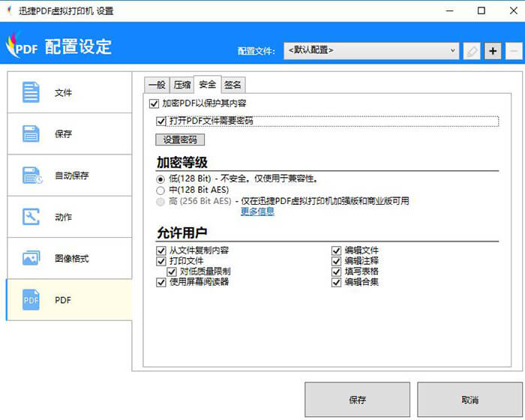
Task: Select 低(128 Bit) encryption radio
Action: pos(160,179)
